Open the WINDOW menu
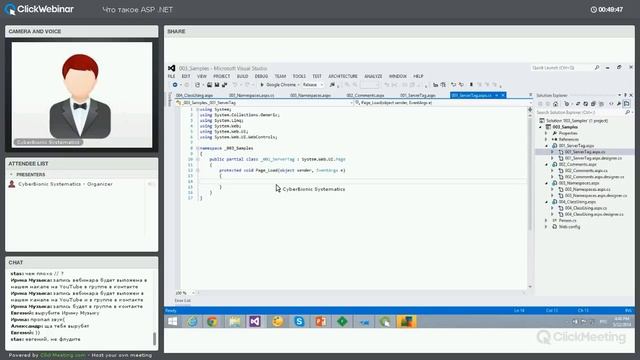Viewport: 640px width, 360px height. pos(398,76)
